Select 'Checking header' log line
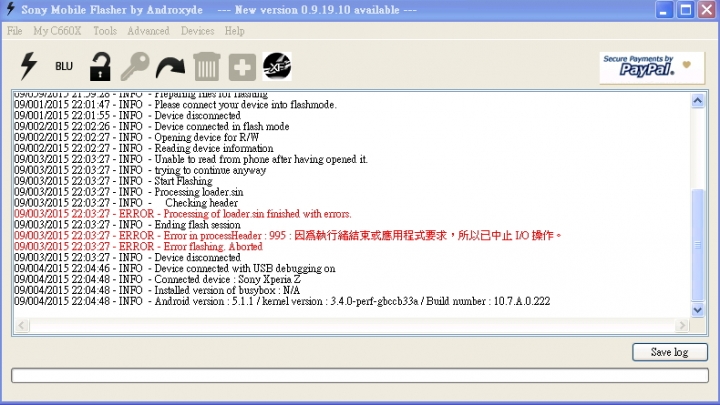Viewport: 720px width, 405px height. coord(126,203)
